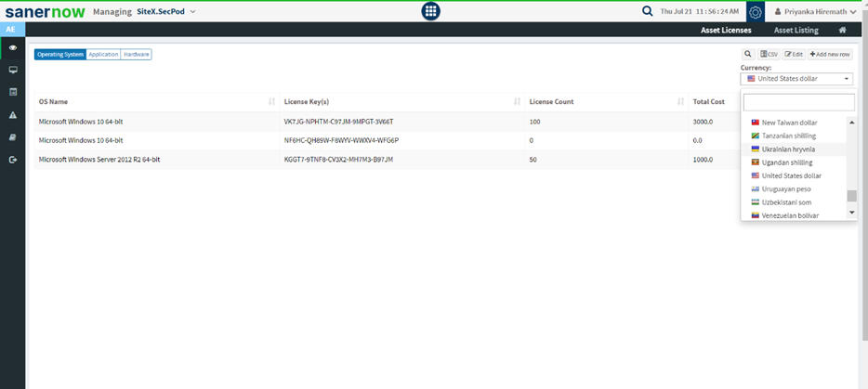Screen dimensions: 868x389
Task: Click the magnifier search icon in header
Action: click(647, 11)
